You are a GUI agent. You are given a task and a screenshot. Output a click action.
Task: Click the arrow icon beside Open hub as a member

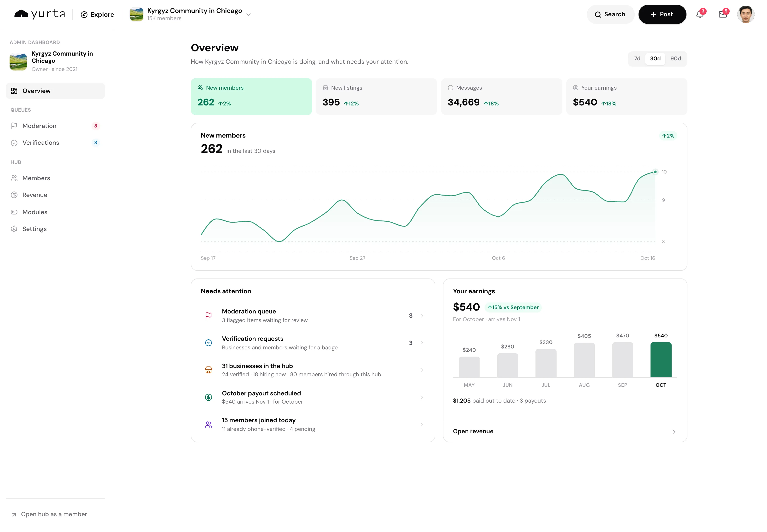click(x=14, y=515)
